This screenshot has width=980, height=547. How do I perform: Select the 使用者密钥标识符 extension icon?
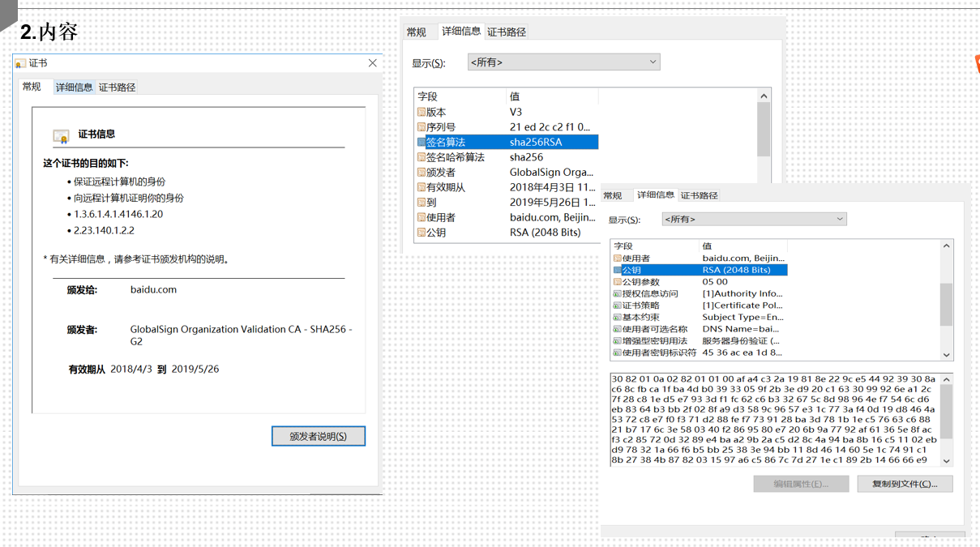click(x=618, y=353)
